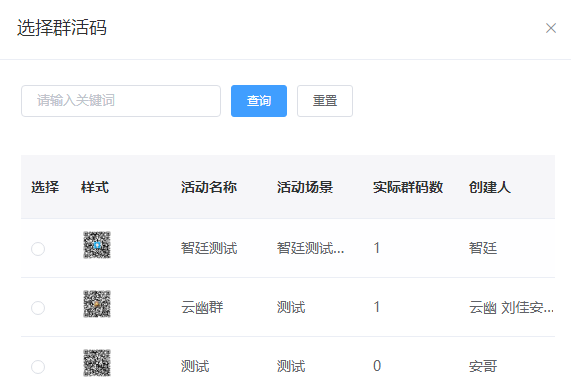571x390 pixels.
Task: Click the 活动名称 column header
Action: [x=209, y=187]
